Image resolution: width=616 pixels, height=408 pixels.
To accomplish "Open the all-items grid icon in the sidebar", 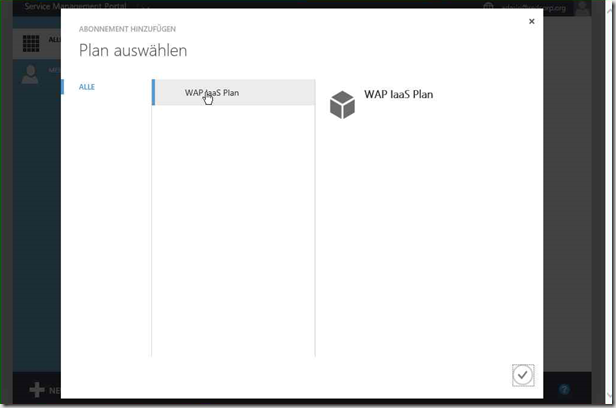I will click(x=31, y=43).
